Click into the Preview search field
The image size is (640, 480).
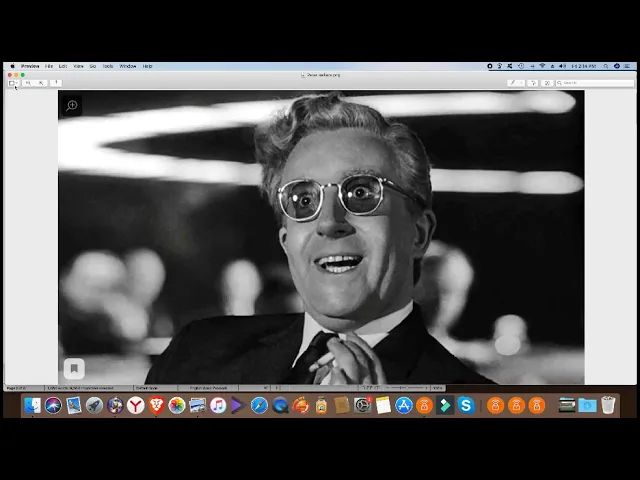[595, 83]
